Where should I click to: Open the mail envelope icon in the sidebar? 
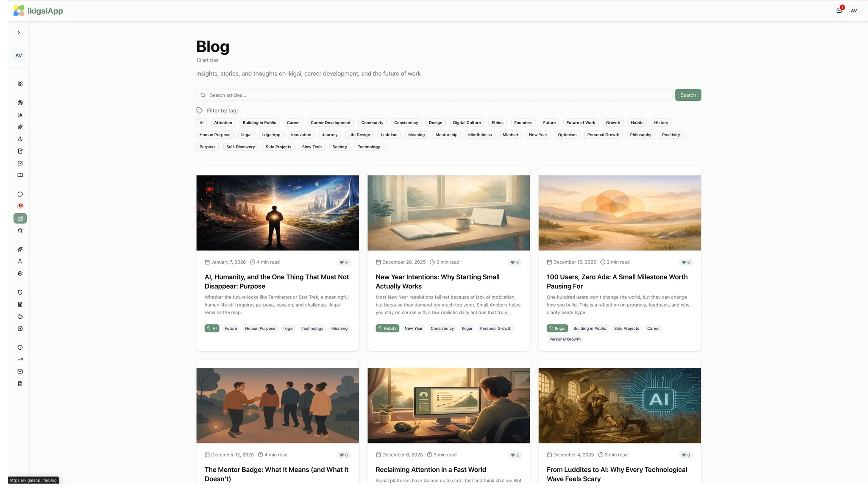tap(20, 372)
